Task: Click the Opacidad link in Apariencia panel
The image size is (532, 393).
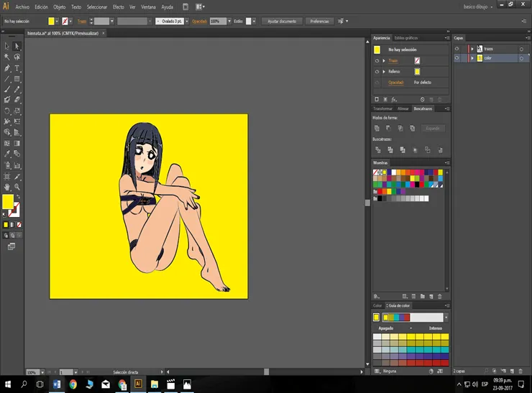Action: click(396, 83)
